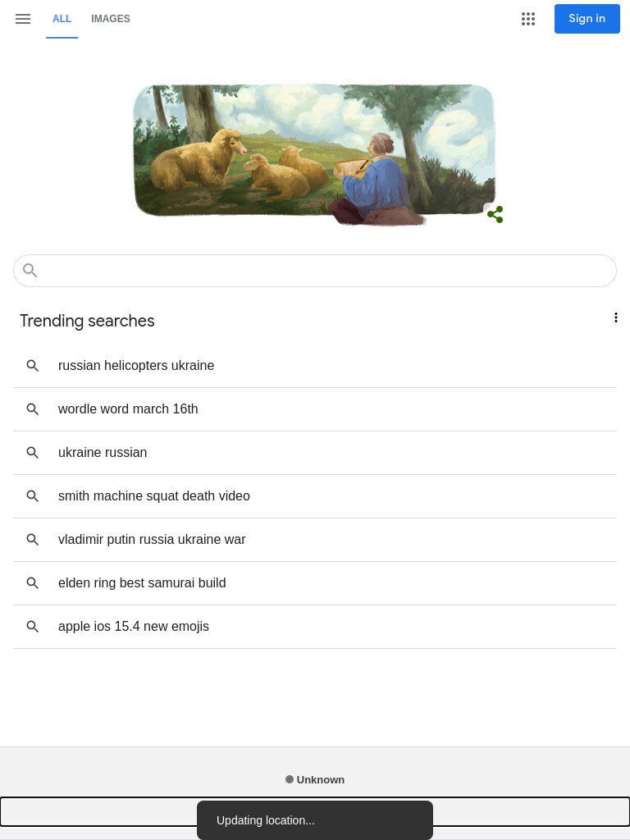Click search icon beside apple ios 15.4 new emojis

33,626
